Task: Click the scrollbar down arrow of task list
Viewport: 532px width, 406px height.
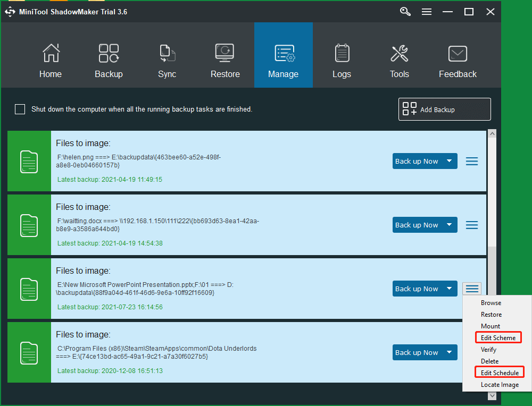Action: 492,395
